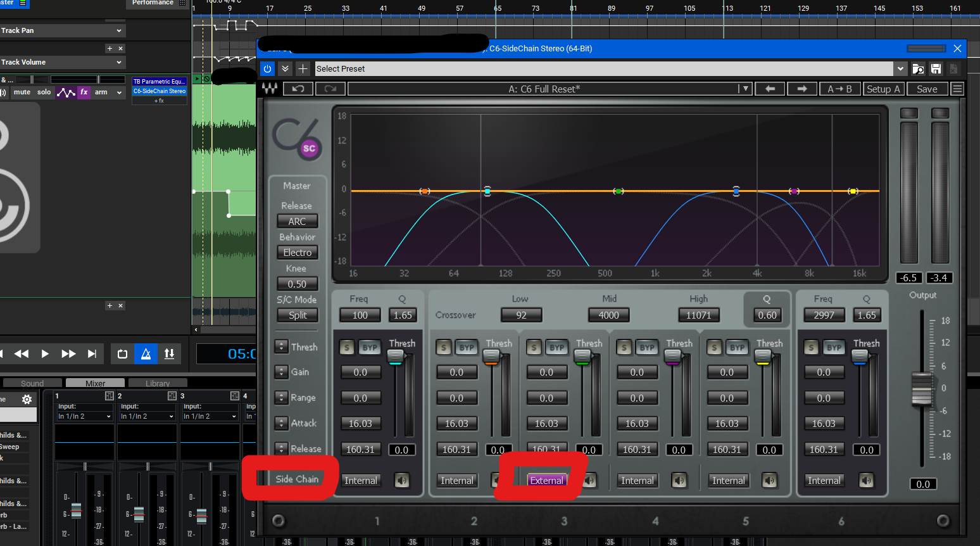Start playback with the play button
The width and height of the screenshot is (980, 546).
tap(45, 353)
